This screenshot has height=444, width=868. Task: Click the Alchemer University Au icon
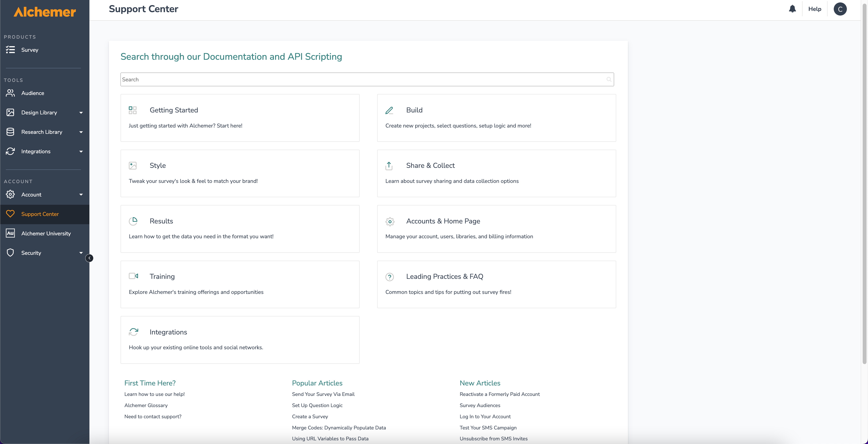click(10, 233)
